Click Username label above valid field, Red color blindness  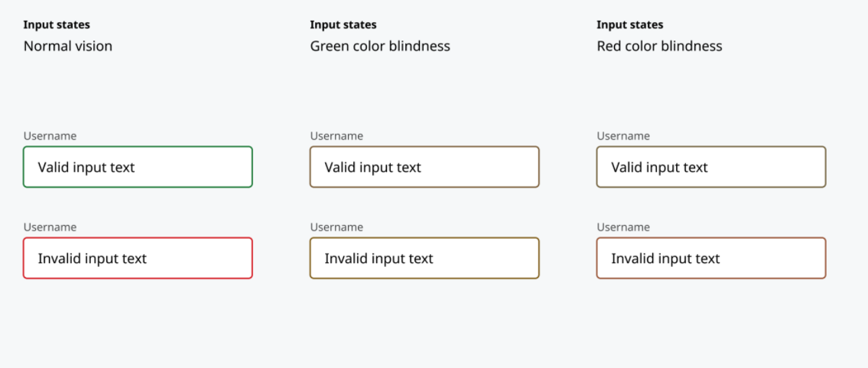coord(623,136)
